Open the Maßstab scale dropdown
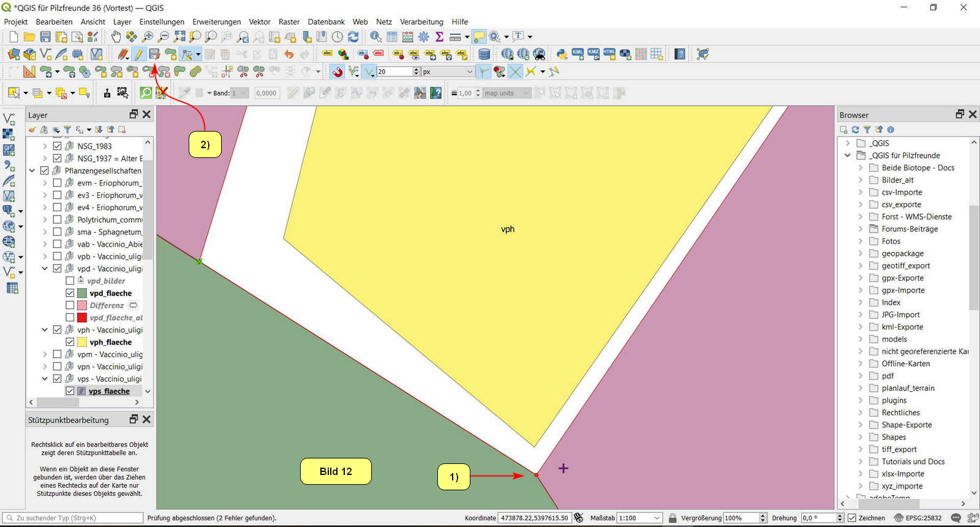 pos(657,518)
